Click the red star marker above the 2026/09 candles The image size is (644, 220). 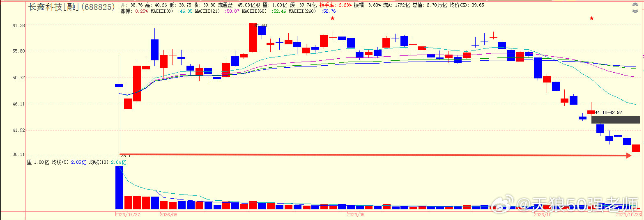tap(332, 18)
